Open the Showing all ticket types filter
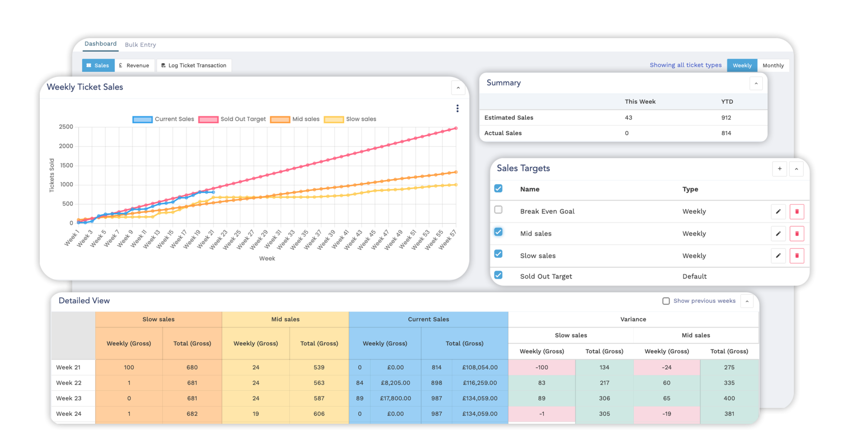The width and height of the screenshot is (868, 445). [x=685, y=65]
